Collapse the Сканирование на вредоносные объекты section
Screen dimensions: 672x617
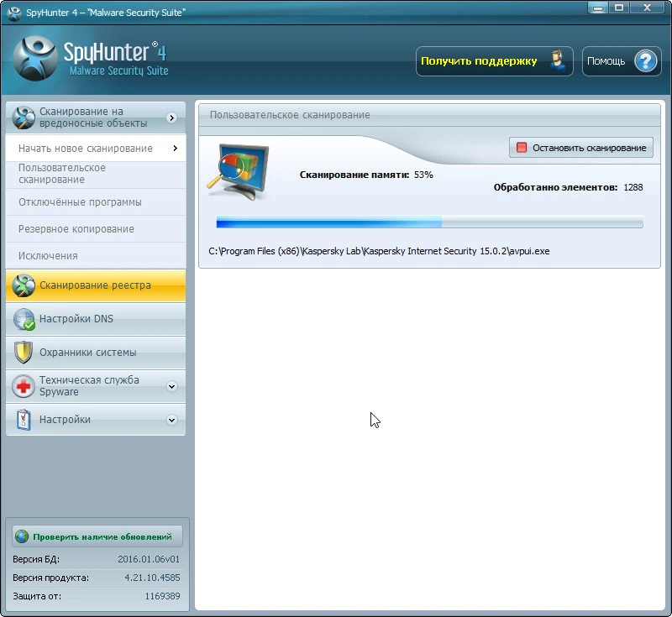[x=171, y=118]
